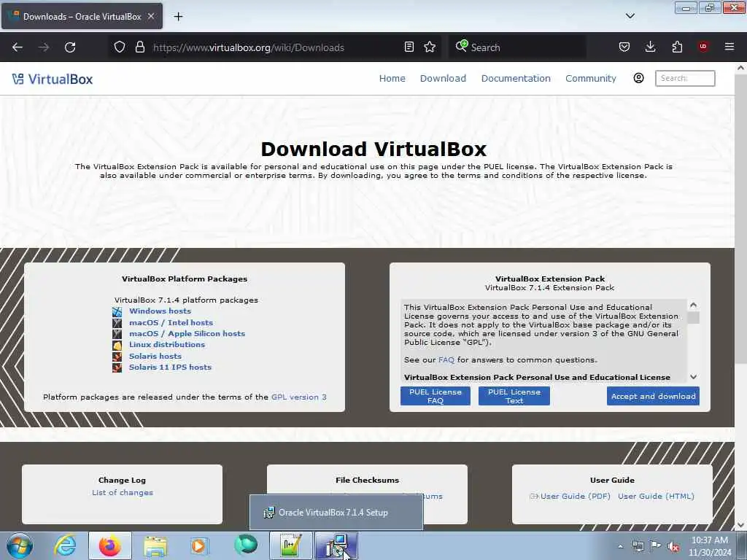747x560 pixels.
Task: Open the Home menu item
Action: pos(392,78)
